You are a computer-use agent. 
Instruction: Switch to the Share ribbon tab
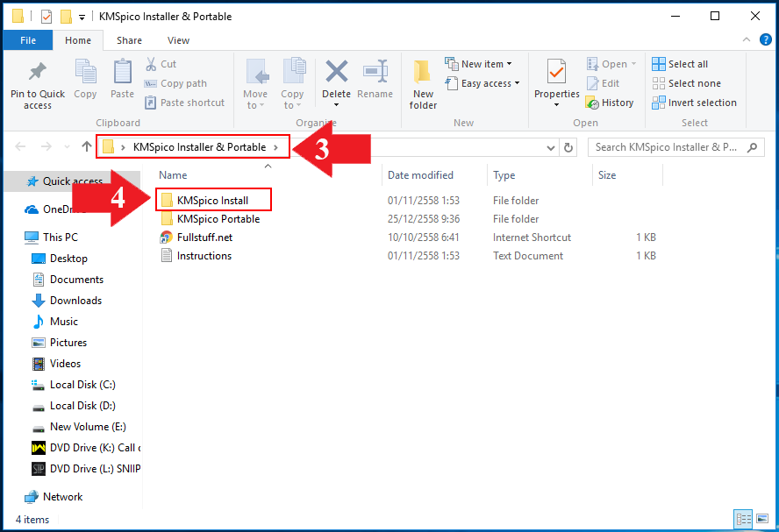[x=129, y=40]
